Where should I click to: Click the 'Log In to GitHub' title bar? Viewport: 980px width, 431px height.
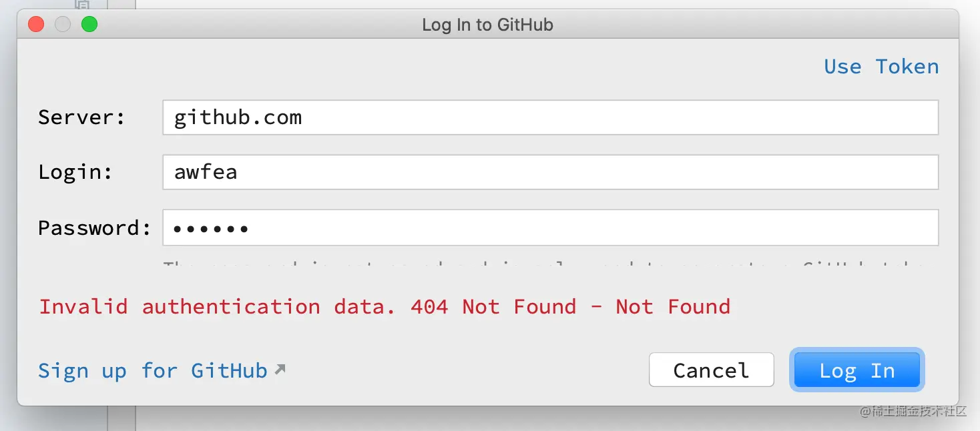(488, 25)
